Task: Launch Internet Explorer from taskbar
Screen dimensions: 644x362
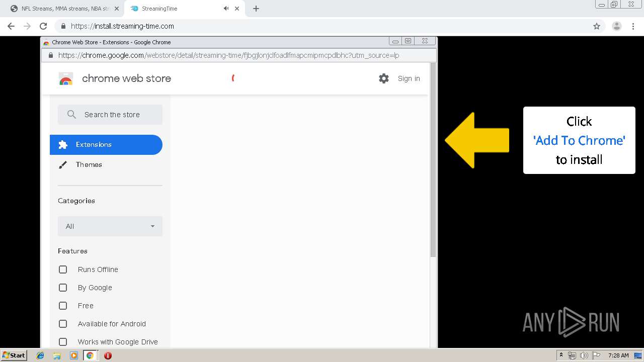Action: (x=40, y=355)
